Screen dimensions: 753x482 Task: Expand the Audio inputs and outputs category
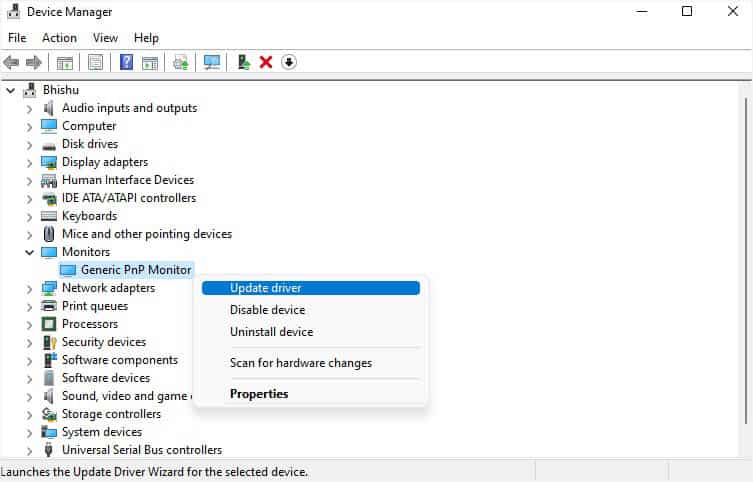[x=29, y=109]
